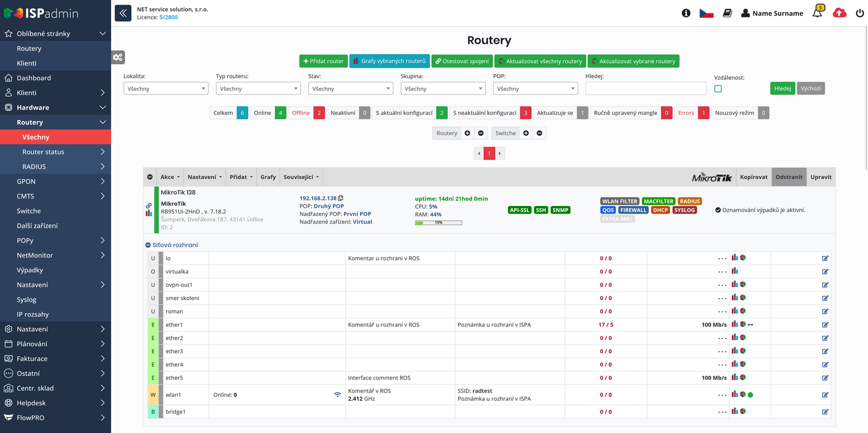Edit the ether1 interface
The height and width of the screenshot is (433, 868).
(x=825, y=325)
